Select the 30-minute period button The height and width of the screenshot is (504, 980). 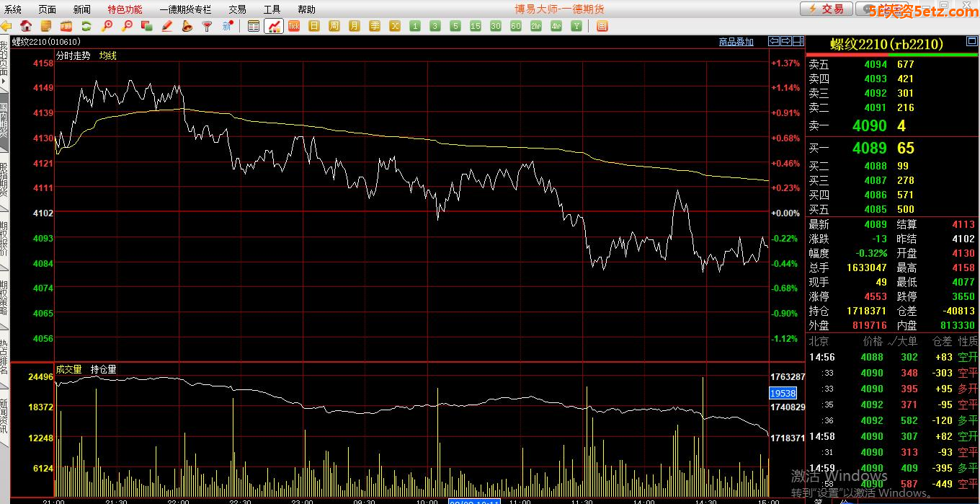pyautogui.click(x=496, y=26)
